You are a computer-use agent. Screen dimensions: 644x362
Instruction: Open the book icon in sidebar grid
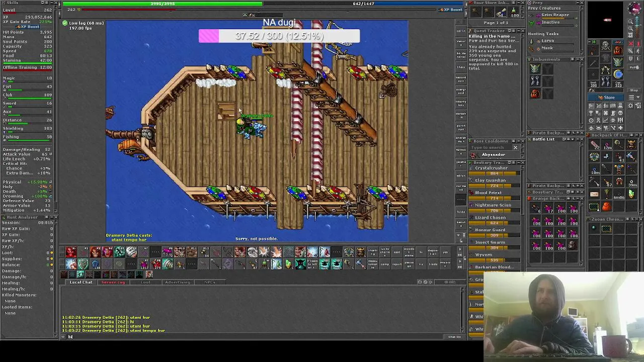(613, 106)
